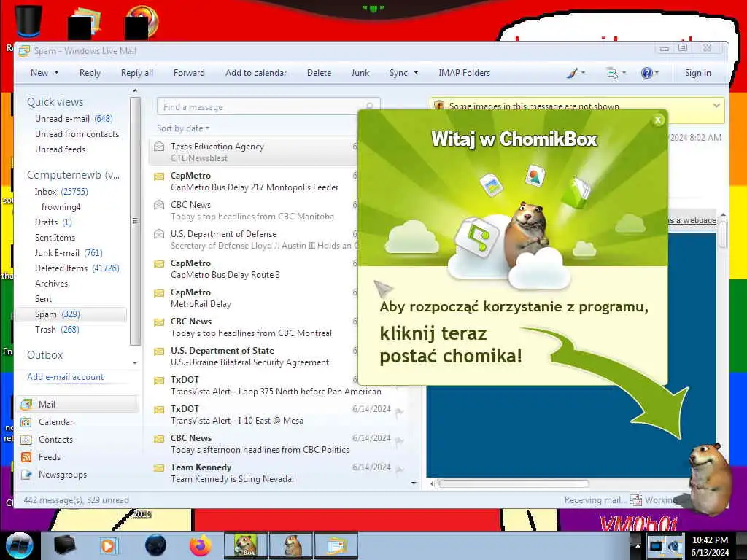Viewport: 747px width, 560px height.
Task: Launch Firefox from the taskbar
Action: 201,545
